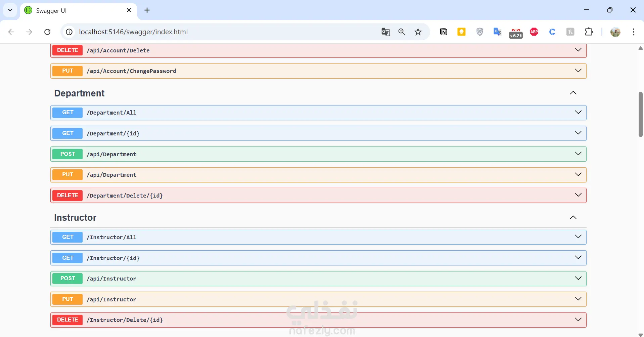The image size is (644, 337).
Task: Expand the DELETE /api/Account/Delete endpoint
Action: click(318, 50)
